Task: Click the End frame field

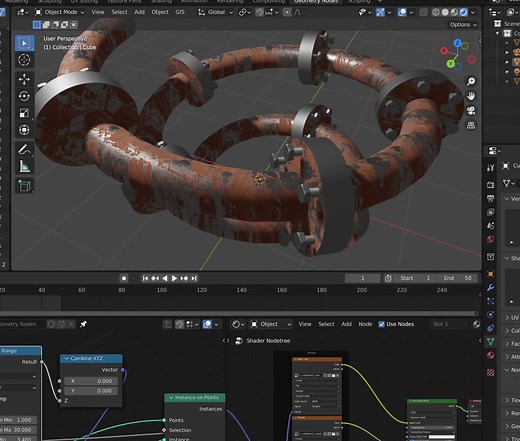Action: 457,278
